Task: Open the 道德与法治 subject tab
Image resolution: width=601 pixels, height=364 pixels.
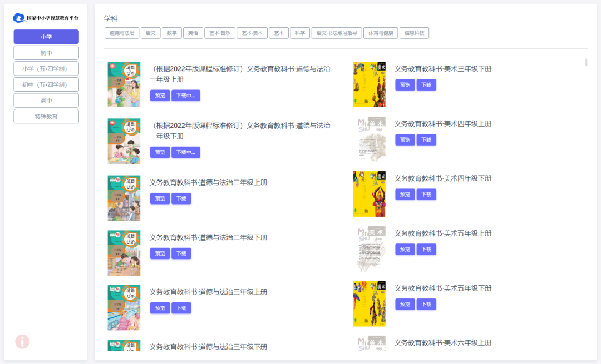Action: [121, 33]
